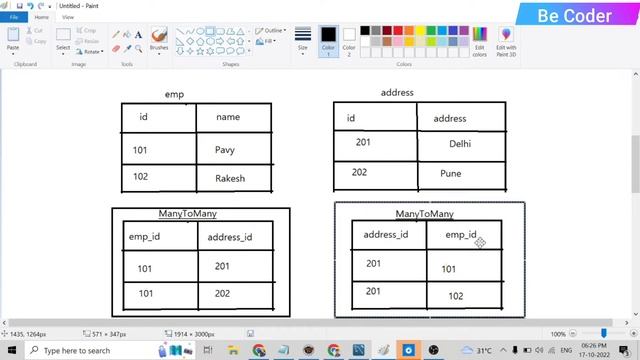
Task: Select the Triangle shape
Action: pos(240,31)
